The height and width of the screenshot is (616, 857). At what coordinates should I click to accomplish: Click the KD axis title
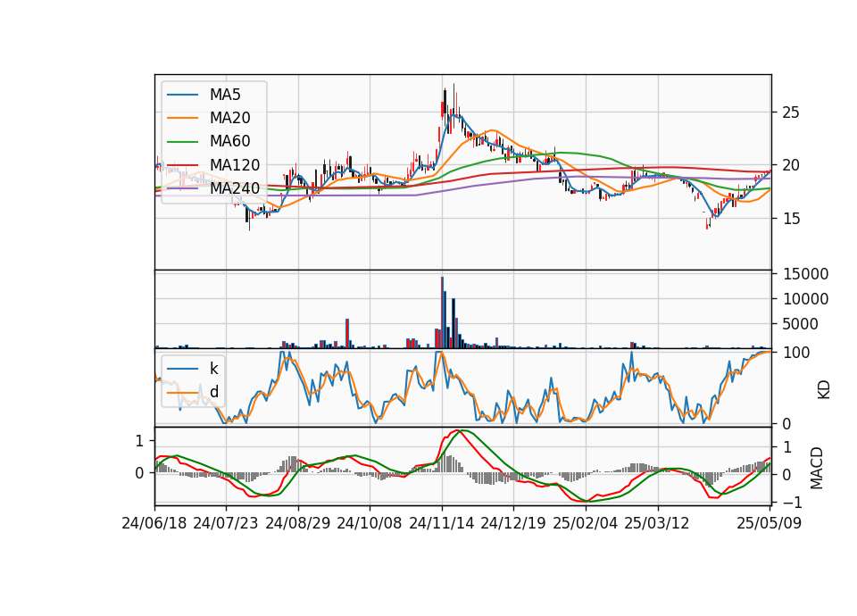824,390
